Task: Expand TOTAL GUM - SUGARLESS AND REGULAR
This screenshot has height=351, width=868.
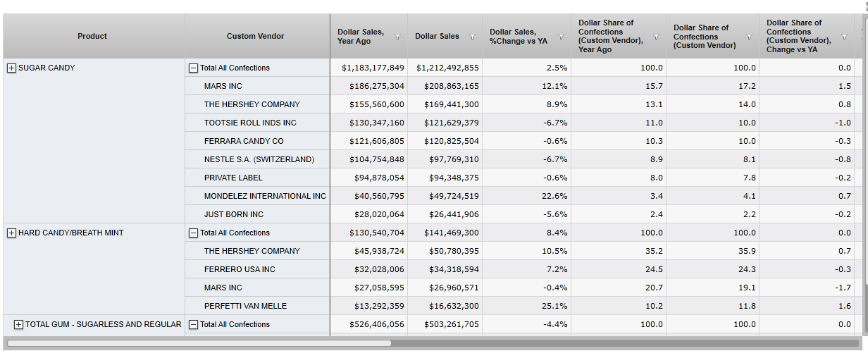Action: (x=18, y=325)
